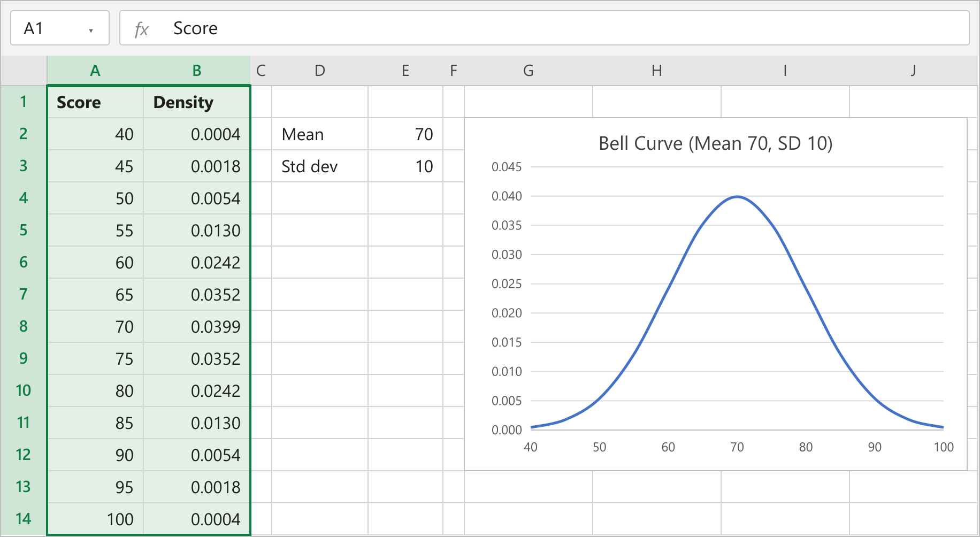This screenshot has width=980, height=537.
Task: Click the horizontal axis label 100
Action: click(x=944, y=447)
